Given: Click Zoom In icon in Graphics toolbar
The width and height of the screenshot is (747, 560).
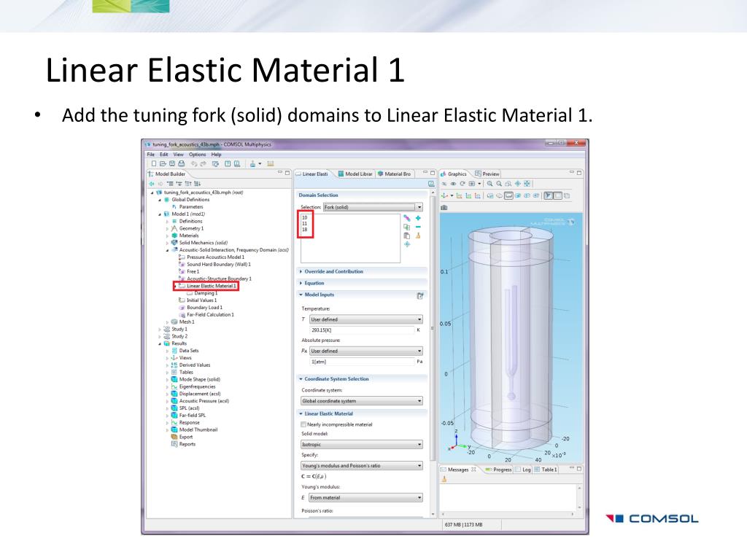Looking at the screenshot, I should tap(489, 183).
